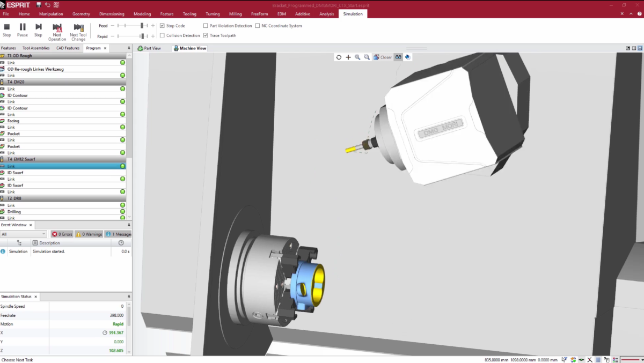Screen dimensions: 644x363
Task: Select the pan view crosshair icon
Action: [348, 57]
